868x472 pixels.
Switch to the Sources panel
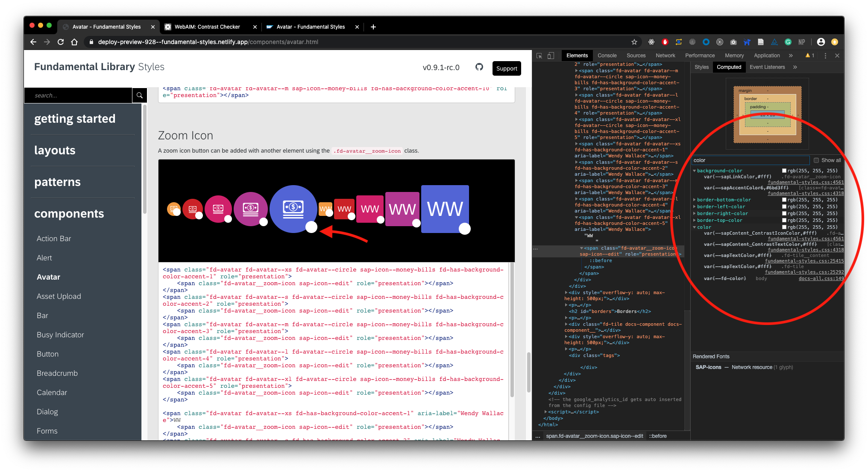636,56
